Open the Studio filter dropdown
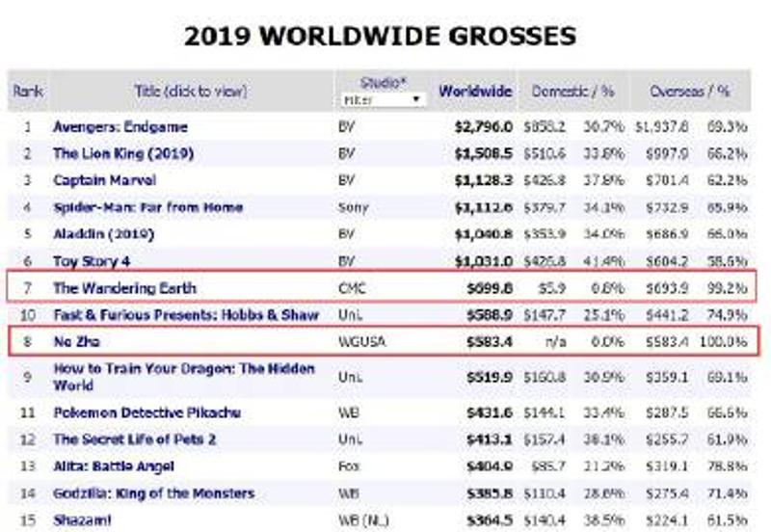The width and height of the screenshot is (771, 532). pos(383,99)
